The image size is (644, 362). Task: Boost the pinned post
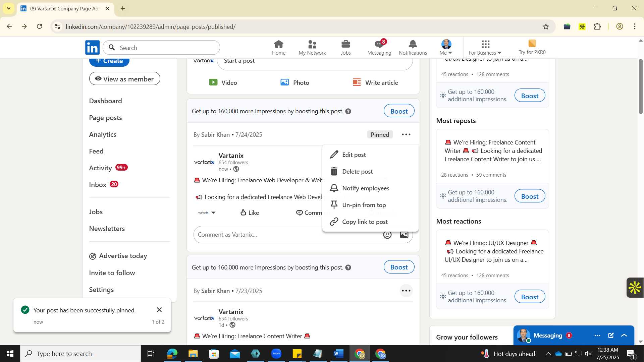click(399, 111)
